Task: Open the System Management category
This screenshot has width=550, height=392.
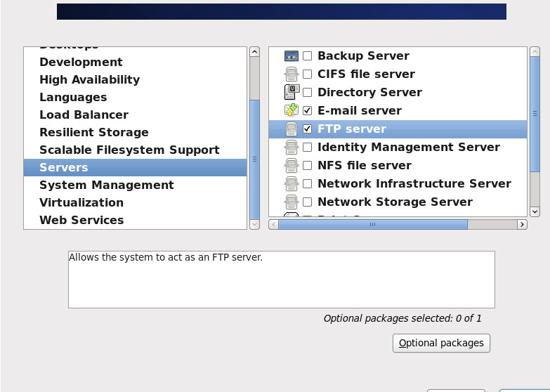Action: coord(135,185)
